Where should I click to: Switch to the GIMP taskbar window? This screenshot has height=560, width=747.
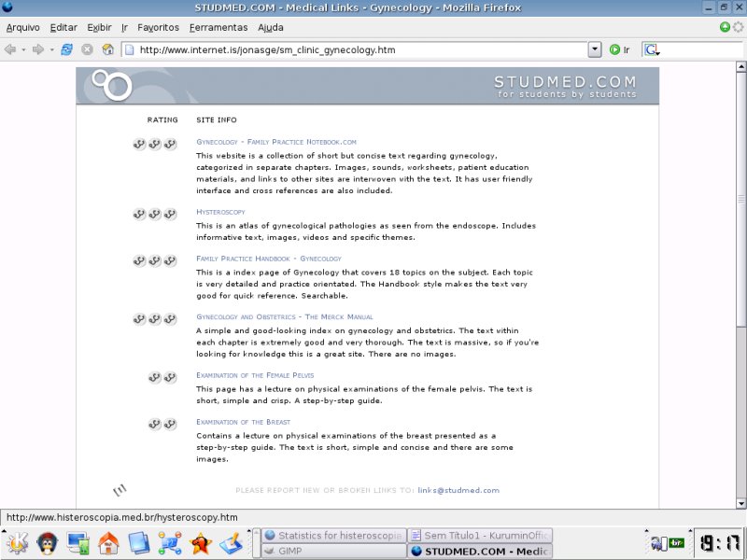coord(333,552)
